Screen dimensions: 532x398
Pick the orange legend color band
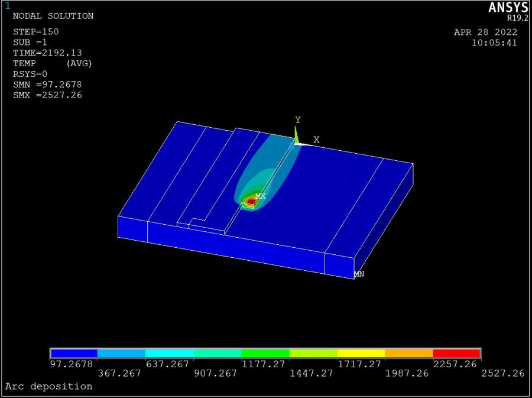[408, 353]
